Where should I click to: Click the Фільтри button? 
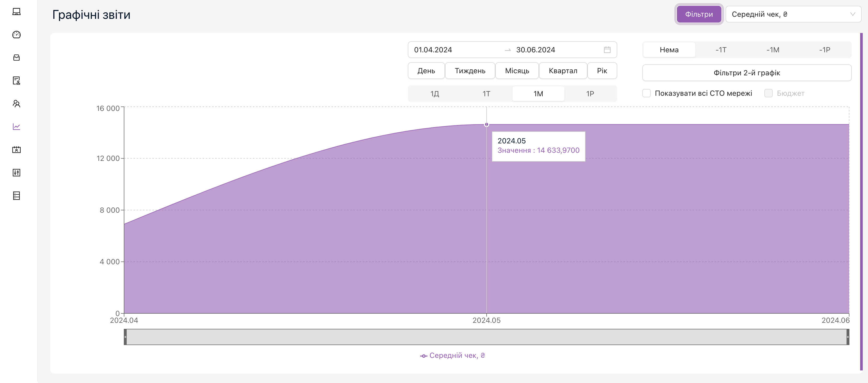[x=699, y=14]
